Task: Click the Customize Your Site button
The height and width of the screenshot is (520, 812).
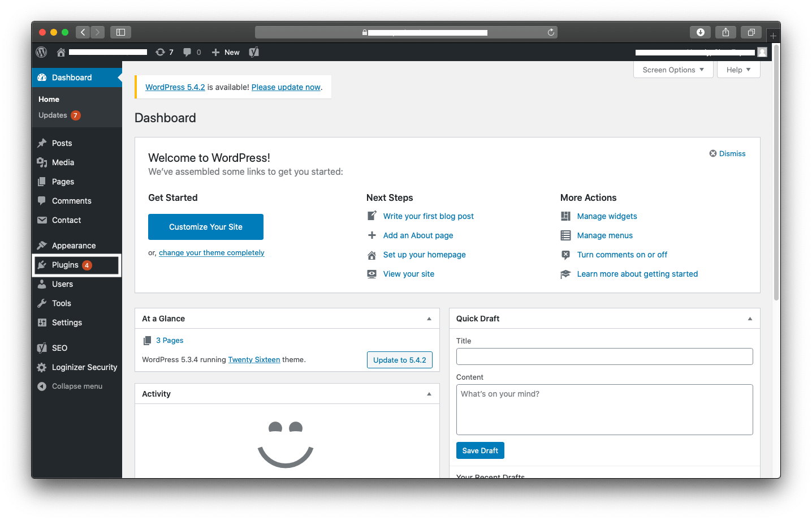Action: click(206, 227)
